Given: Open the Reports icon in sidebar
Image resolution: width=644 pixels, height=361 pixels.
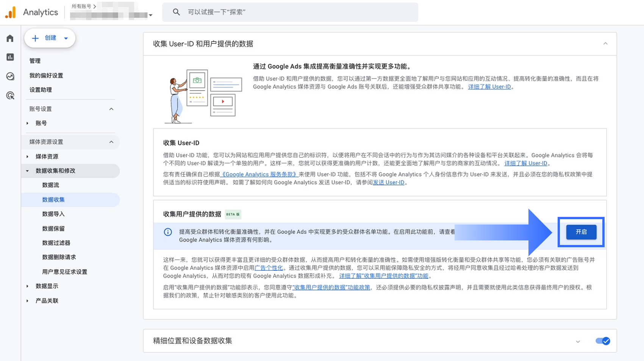Looking at the screenshot, I should click(10, 57).
